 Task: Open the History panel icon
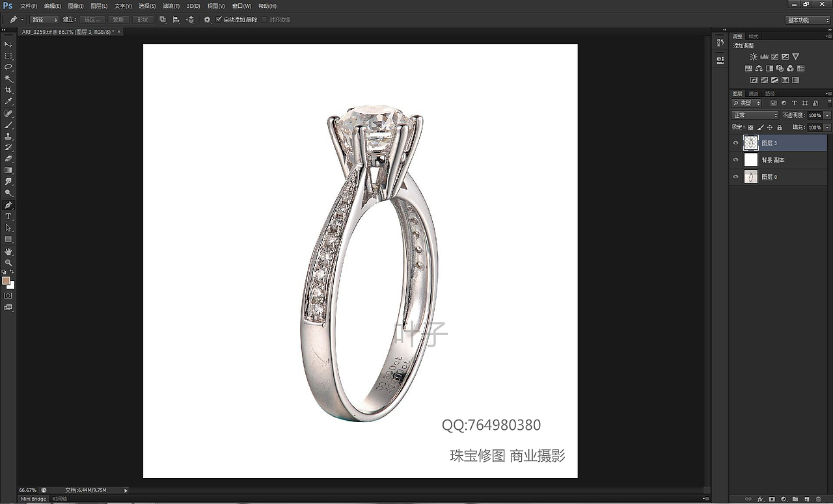click(x=720, y=43)
